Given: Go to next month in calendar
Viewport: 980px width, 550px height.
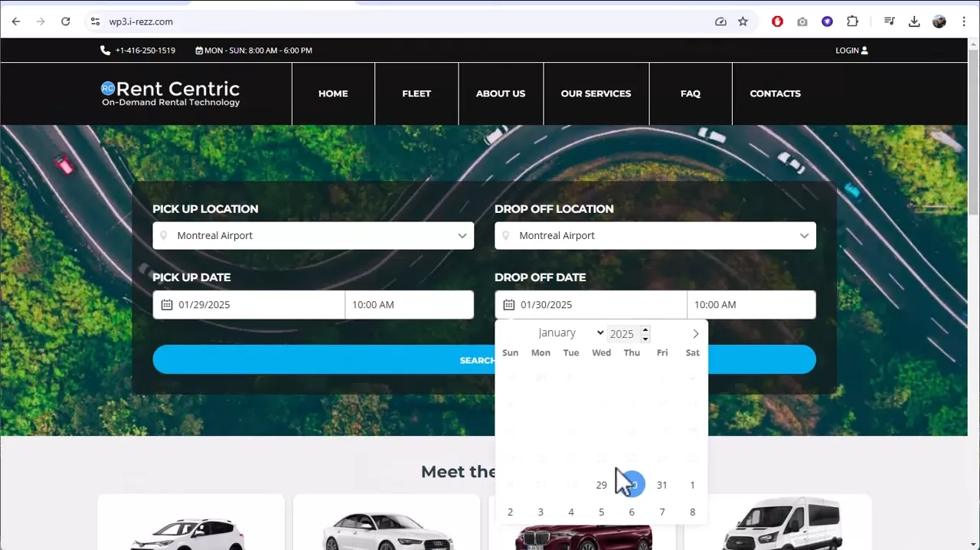Looking at the screenshot, I should click(695, 334).
